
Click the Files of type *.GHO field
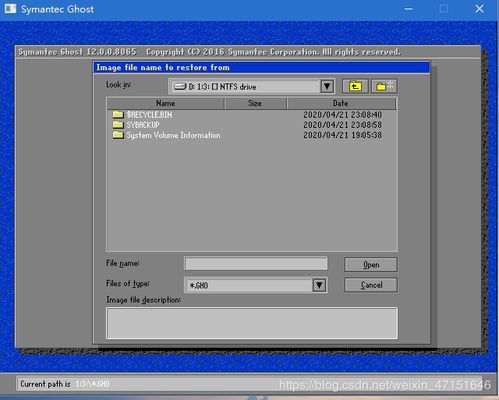pyautogui.click(x=255, y=285)
